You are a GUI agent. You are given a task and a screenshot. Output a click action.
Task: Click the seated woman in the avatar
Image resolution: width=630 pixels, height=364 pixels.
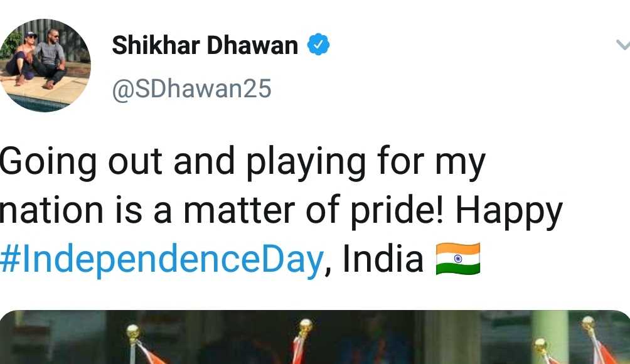tap(22, 60)
